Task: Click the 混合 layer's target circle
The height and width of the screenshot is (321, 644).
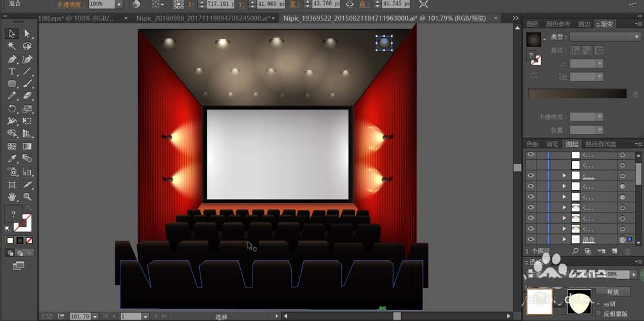Action: [x=623, y=239]
